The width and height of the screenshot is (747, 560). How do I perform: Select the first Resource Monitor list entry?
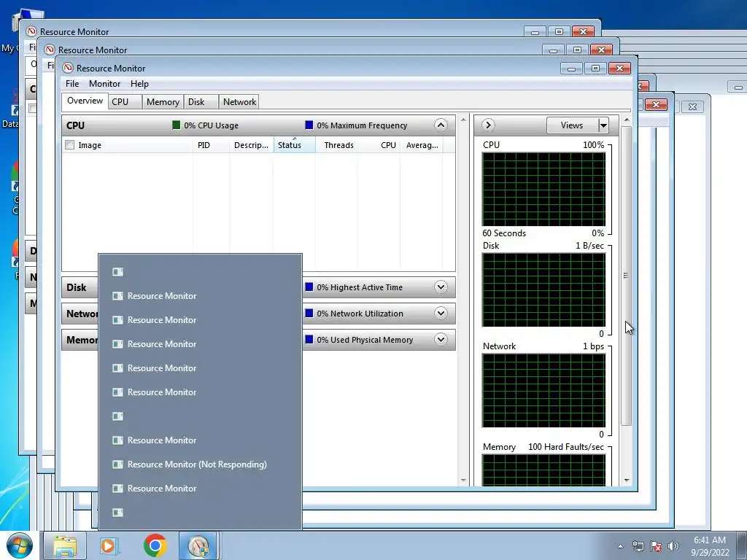pyautogui.click(x=200, y=296)
